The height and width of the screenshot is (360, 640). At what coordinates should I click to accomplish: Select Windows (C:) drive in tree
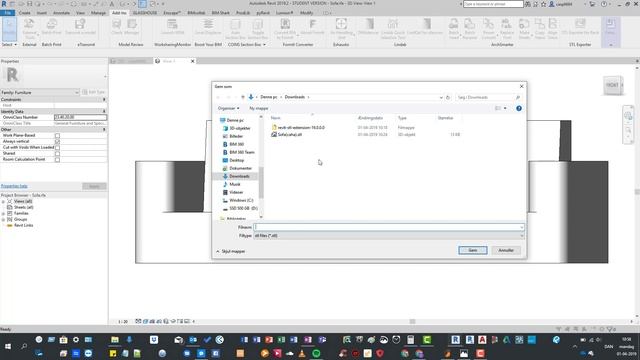[241, 200]
